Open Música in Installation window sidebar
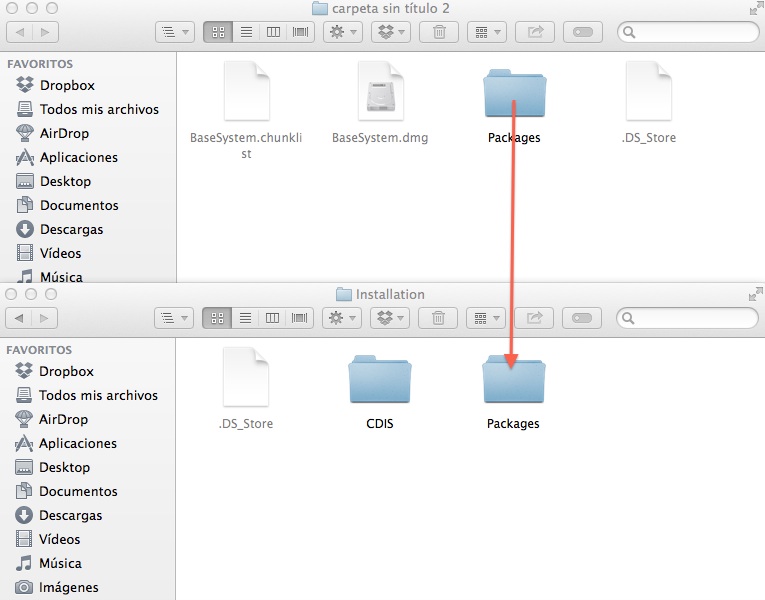The image size is (765, 600). point(48,562)
